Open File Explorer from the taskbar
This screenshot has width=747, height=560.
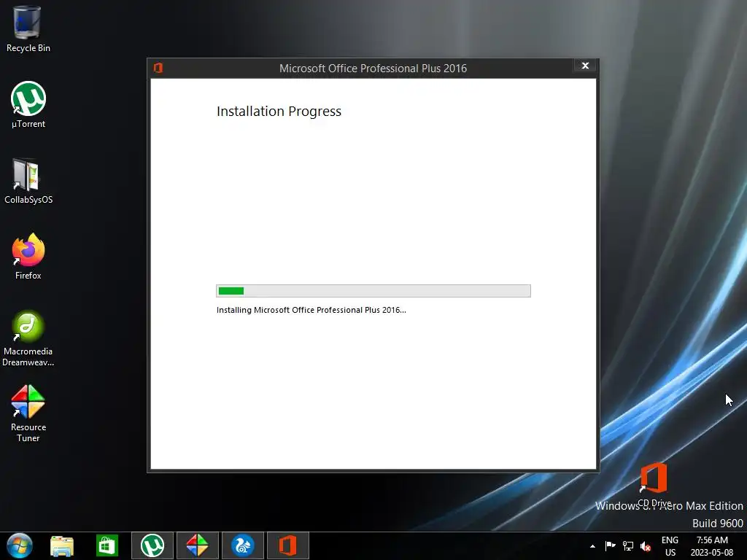click(x=62, y=545)
